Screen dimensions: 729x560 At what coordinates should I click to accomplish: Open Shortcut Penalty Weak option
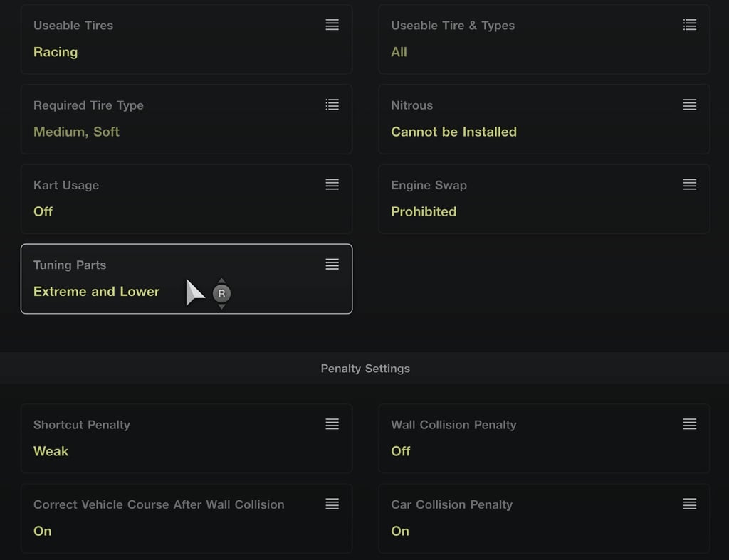51,451
